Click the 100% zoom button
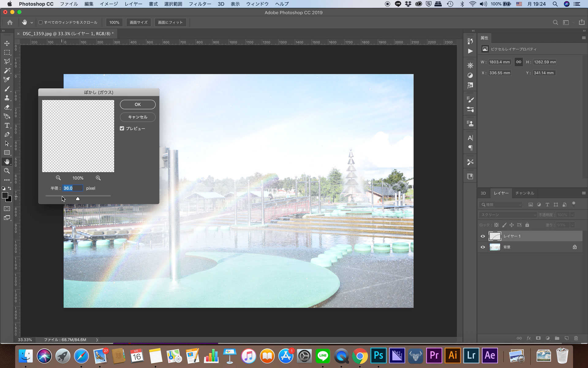This screenshot has height=368, width=588. tap(114, 22)
